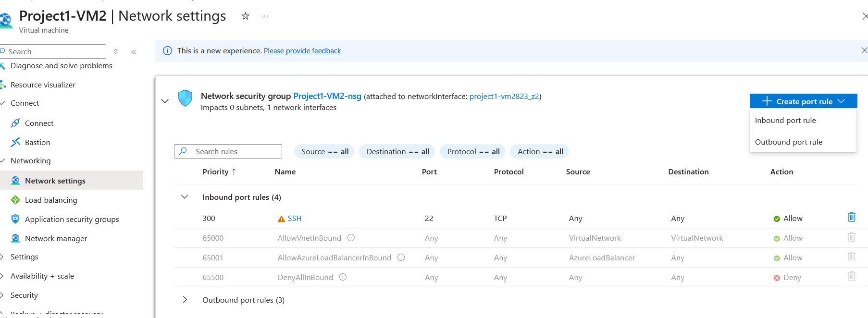868x318 pixels.
Task: Open Diagnose and solve problems
Action: point(62,66)
